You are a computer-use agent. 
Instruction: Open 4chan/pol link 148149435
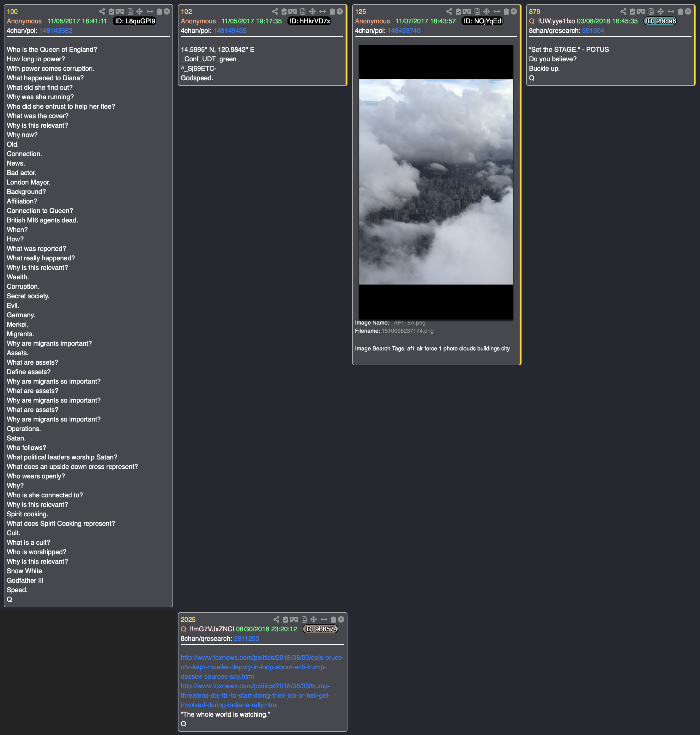coord(230,31)
